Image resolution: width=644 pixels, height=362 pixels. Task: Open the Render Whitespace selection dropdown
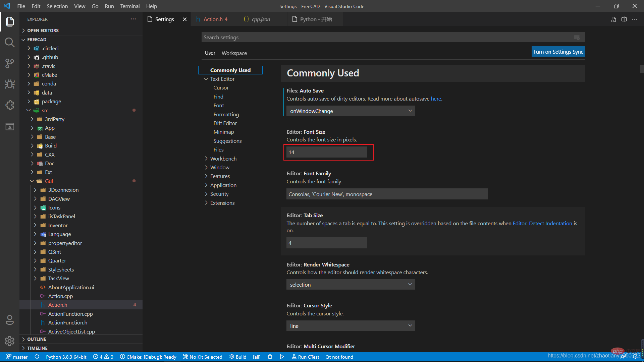point(351,285)
